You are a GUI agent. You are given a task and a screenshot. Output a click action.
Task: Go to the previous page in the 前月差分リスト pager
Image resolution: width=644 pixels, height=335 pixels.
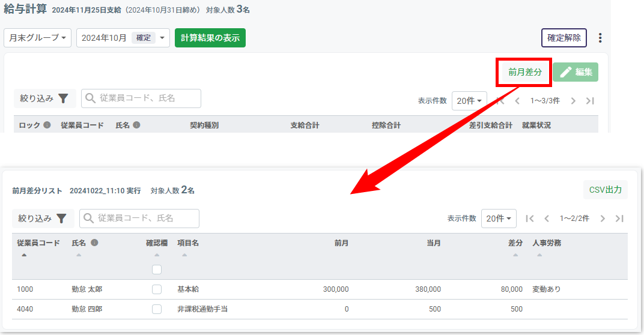tap(547, 219)
